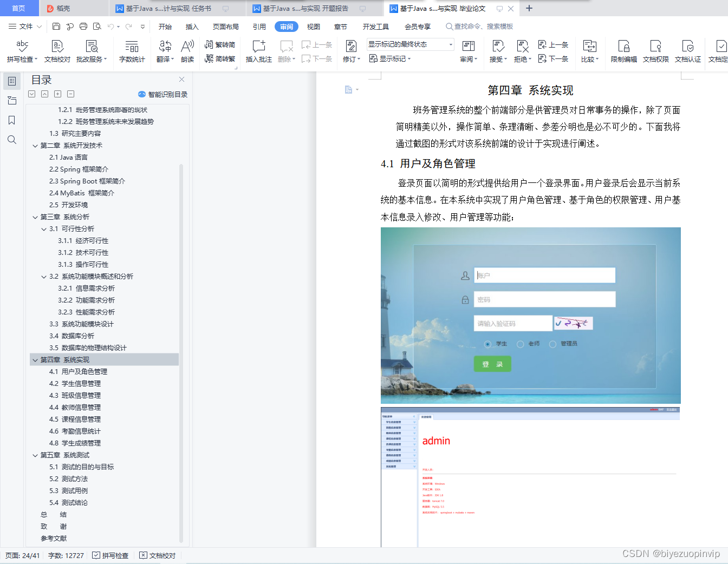Jump to 参考文献 in outline

click(x=54, y=539)
